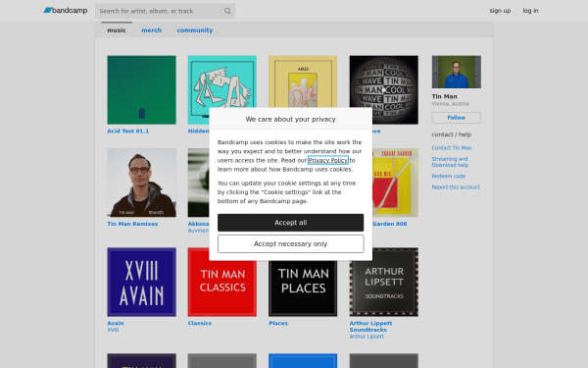The height and width of the screenshot is (368, 588).
Task: Open the Square Garden 808 album cover
Action: click(x=395, y=183)
